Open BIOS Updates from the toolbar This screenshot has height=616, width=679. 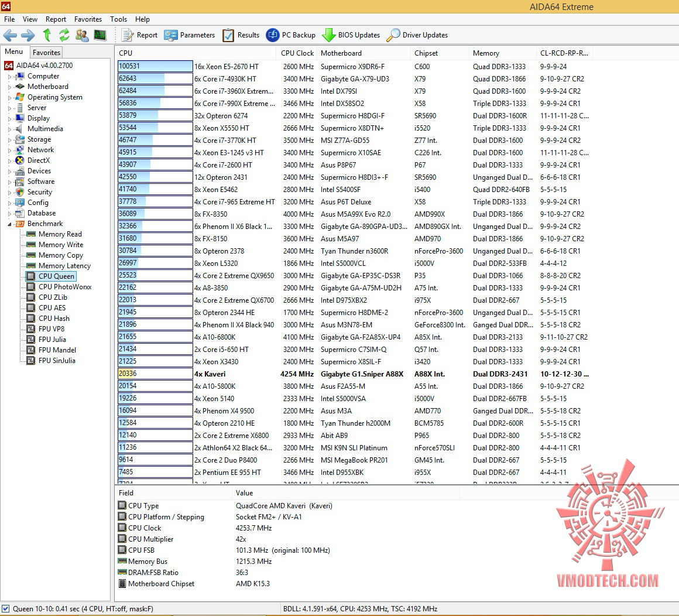pos(351,35)
